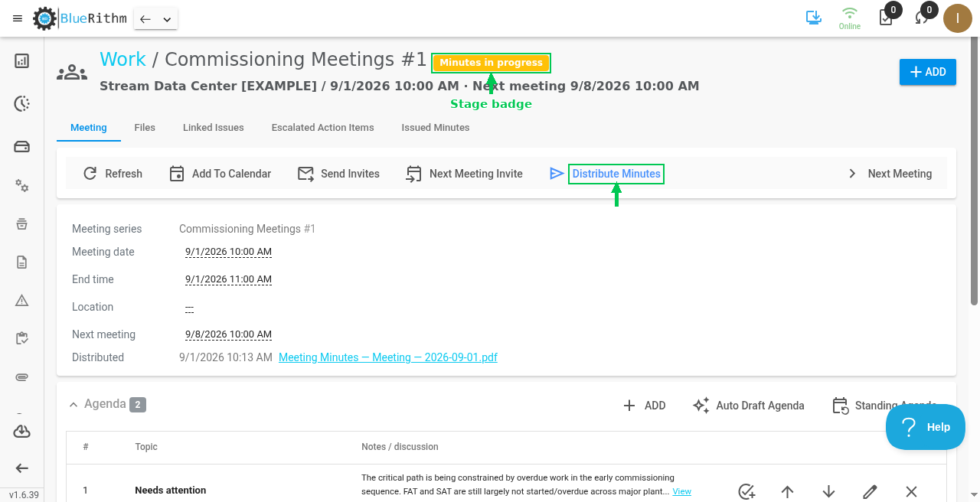
Task: Open the tasks checklist badge icon
Action: 886,18
